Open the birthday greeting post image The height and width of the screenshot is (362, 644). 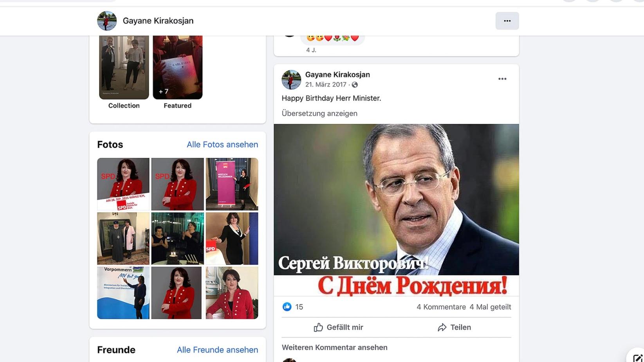click(x=396, y=210)
